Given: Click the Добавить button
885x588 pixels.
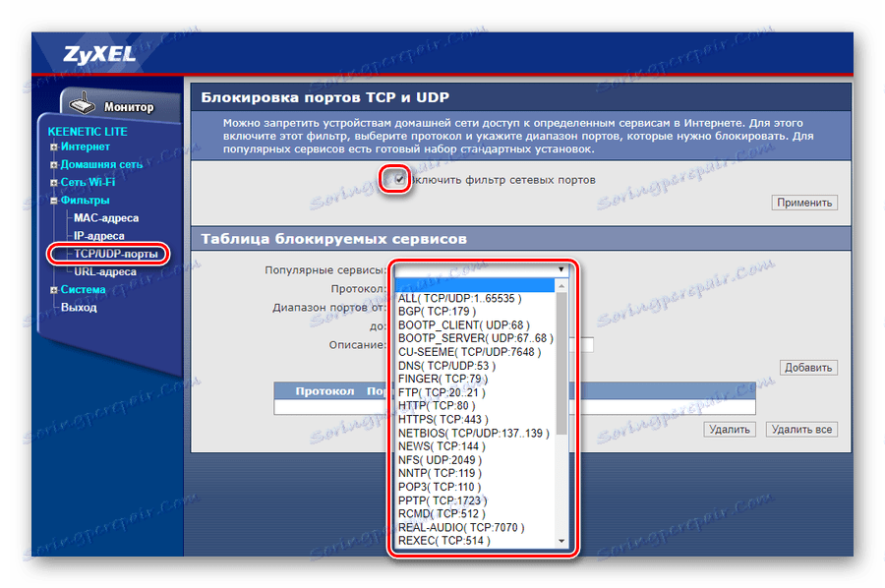Looking at the screenshot, I should (808, 368).
